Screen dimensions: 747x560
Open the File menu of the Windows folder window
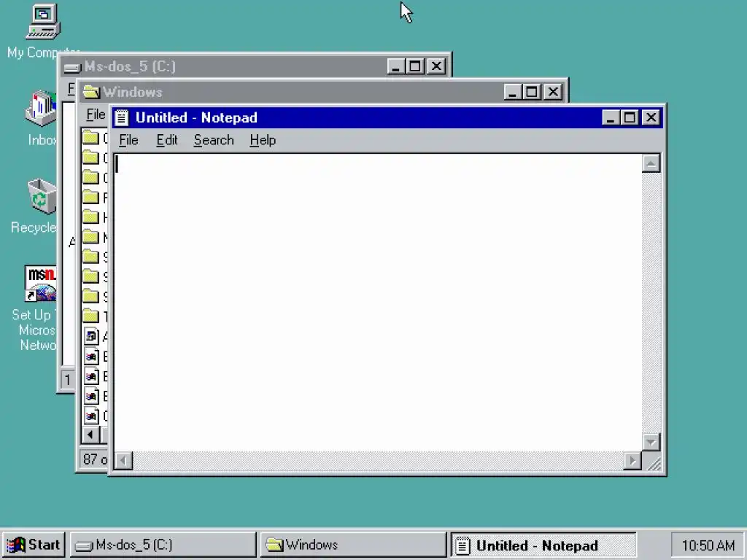coord(96,114)
